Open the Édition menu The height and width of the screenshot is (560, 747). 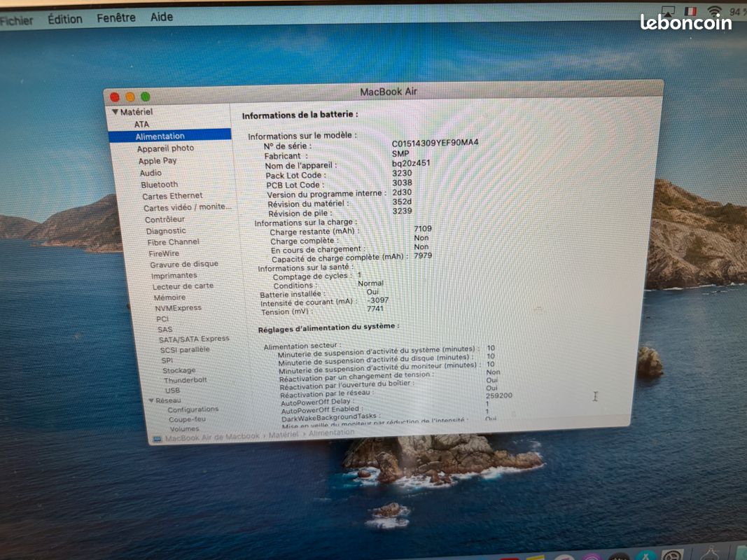[x=65, y=19]
